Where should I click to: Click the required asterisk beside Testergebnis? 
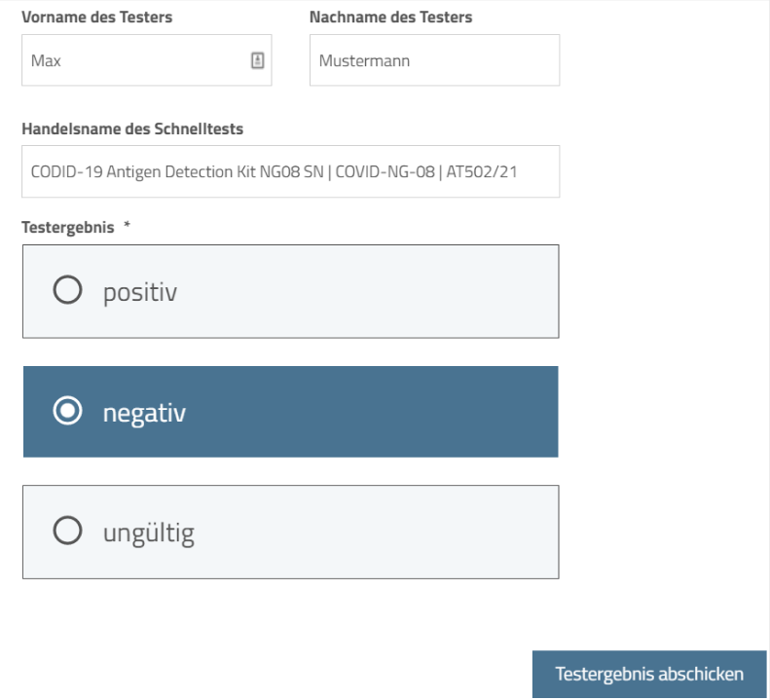[128, 225]
